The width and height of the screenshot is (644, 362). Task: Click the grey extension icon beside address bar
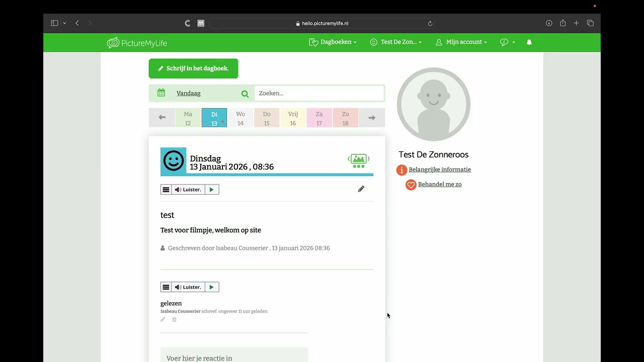(x=201, y=23)
